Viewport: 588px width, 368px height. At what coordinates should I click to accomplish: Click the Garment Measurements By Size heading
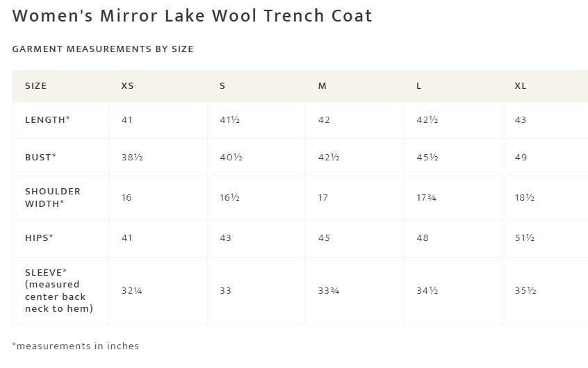[103, 49]
